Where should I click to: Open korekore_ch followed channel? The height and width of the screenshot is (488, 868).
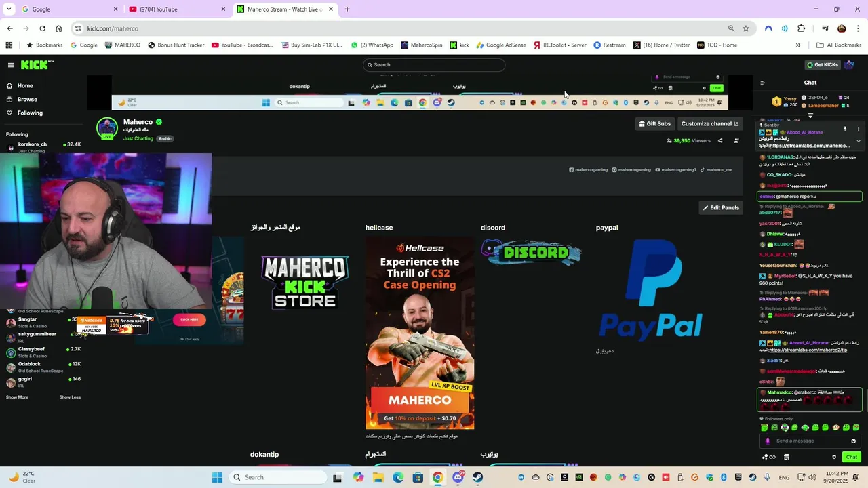[42, 146]
